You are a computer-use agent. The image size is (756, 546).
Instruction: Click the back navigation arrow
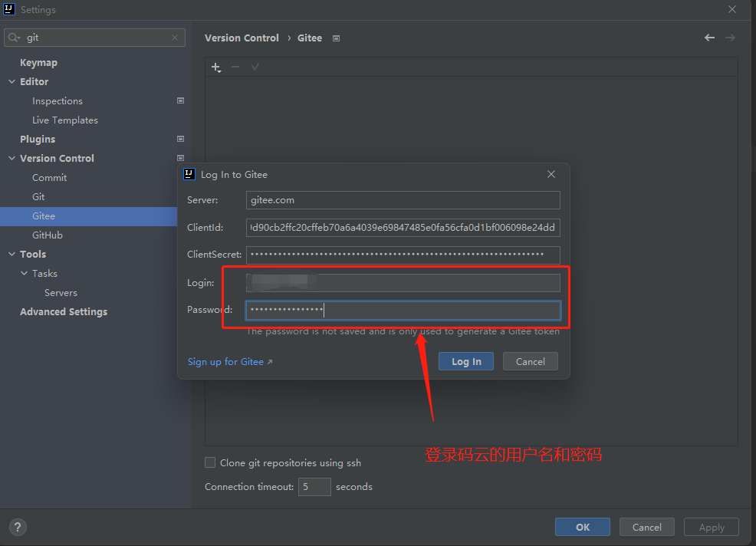point(709,38)
